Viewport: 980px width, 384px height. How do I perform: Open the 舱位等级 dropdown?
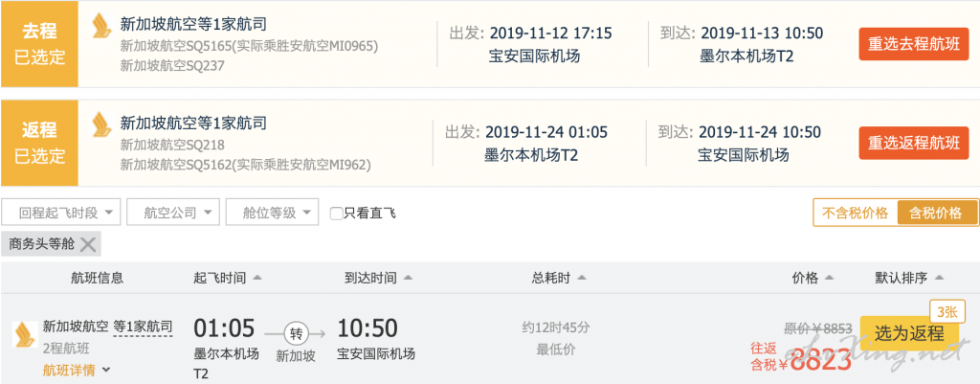click(x=272, y=213)
